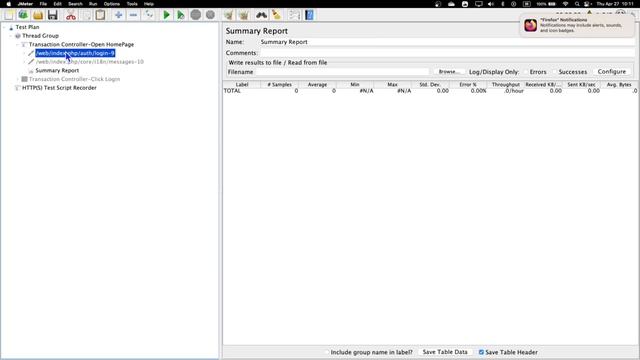Open the Tools menu
Image resolution: width=640 pixels, height=360 pixels.
pyautogui.click(x=132, y=4)
